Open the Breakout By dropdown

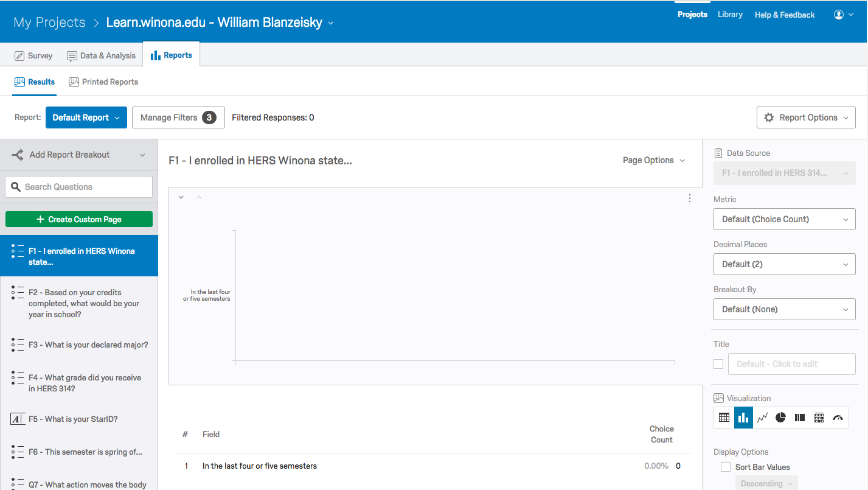[784, 309]
